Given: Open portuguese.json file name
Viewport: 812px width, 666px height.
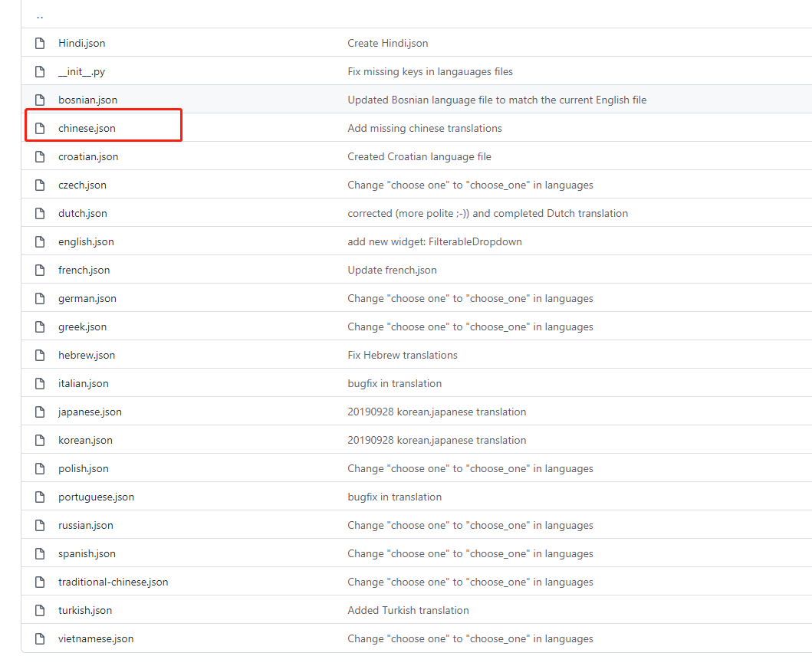Looking at the screenshot, I should (x=97, y=497).
